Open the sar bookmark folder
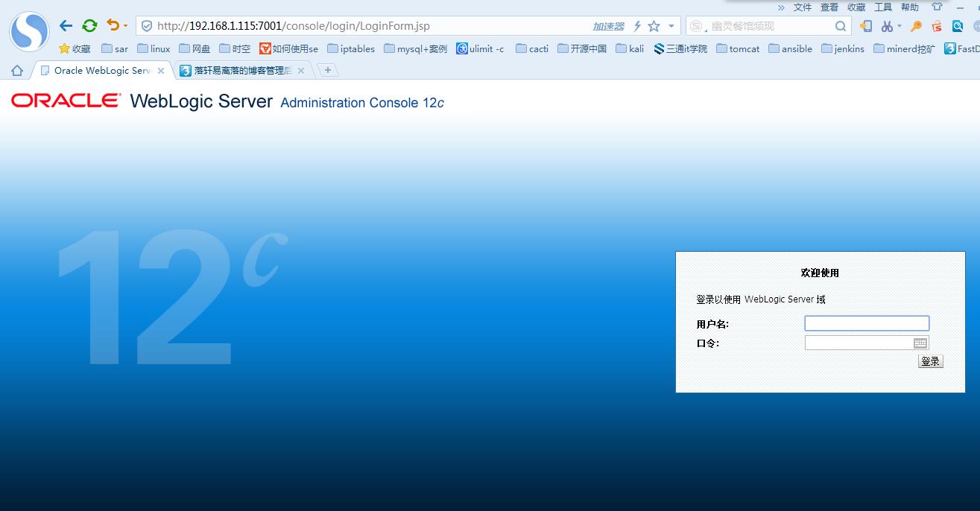980x511 pixels. [x=115, y=48]
